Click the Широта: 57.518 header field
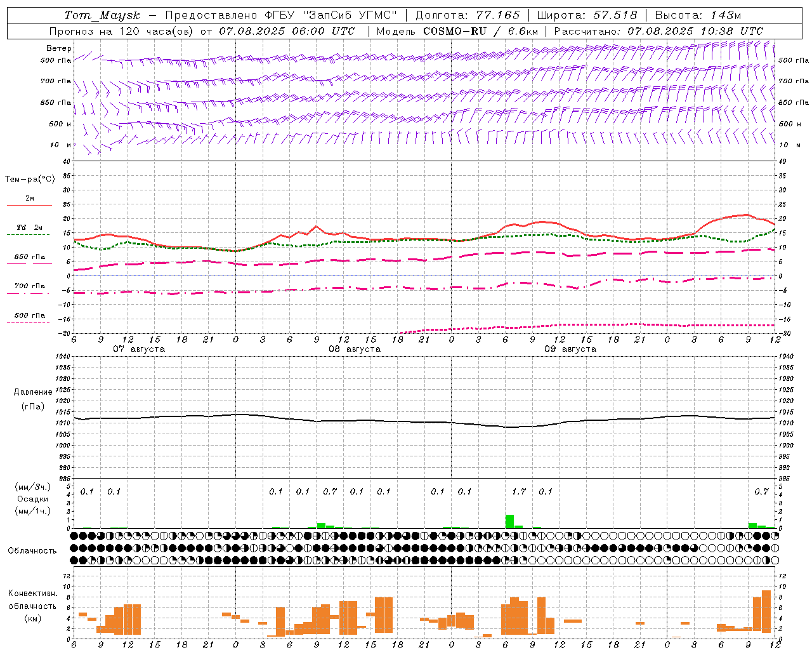Viewport: 812px width, 650px height. click(587, 15)
